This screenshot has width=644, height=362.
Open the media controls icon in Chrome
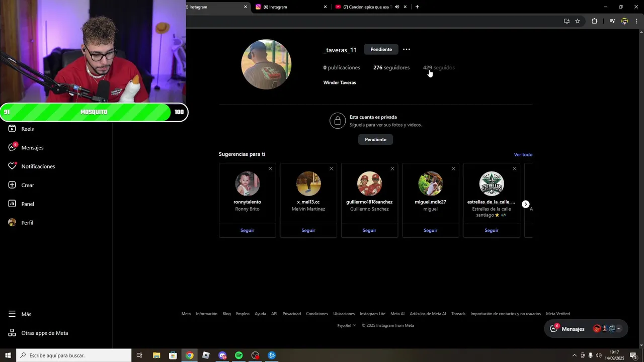click(612, 21)
